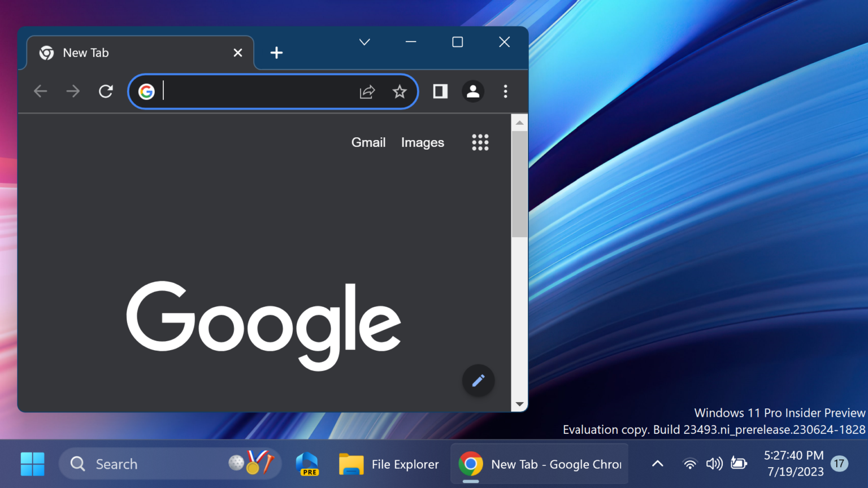Open Chrome's three-dot menu
Image resolution: width=868 pixels, height=488 pixels.
(x=505, y=91)
